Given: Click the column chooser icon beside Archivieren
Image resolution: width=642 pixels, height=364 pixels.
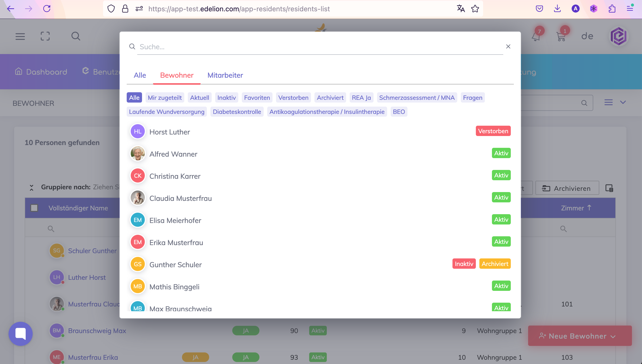Looking at the screenshot, I should [x=609, y=188].
